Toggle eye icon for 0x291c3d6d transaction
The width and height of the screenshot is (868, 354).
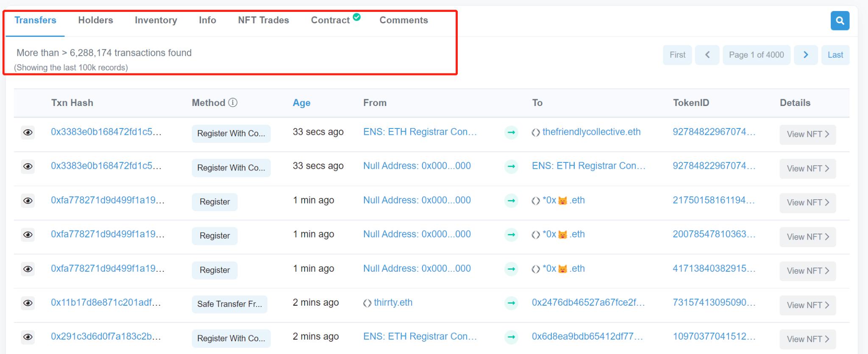tap(28, 337)
